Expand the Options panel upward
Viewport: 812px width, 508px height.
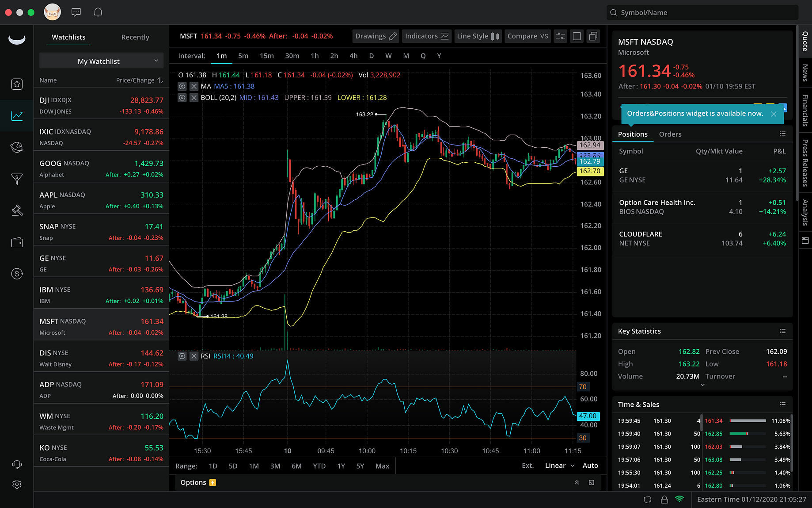point(577,482)
